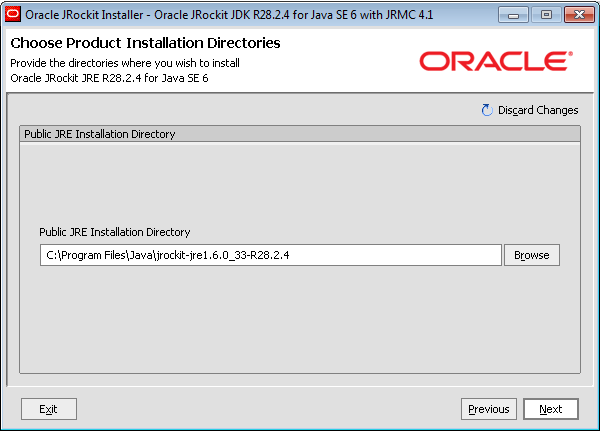Click the 'Public JRE Installation Directory' field label
The image size is (601, 432).
point(115,232)
